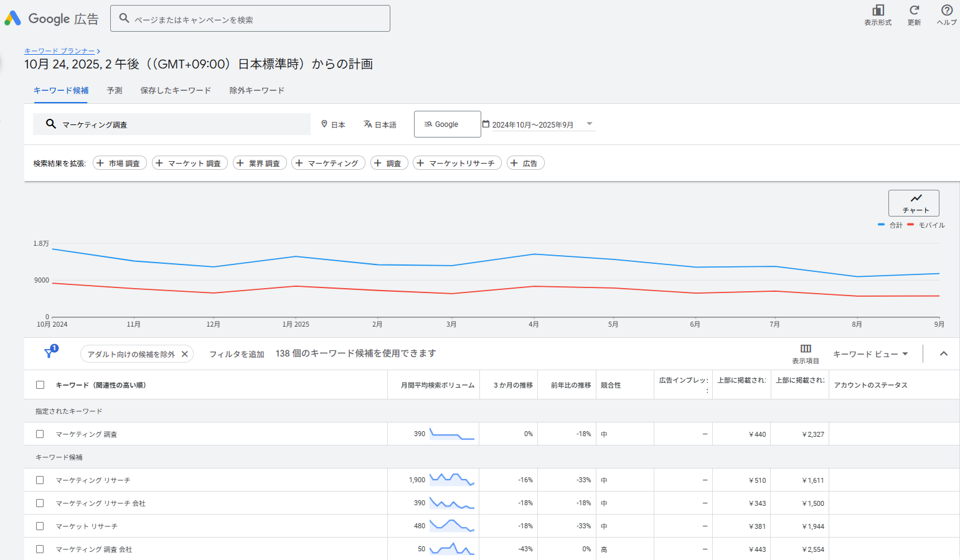Screen dimensions: 960x560
Task: Click the マーケティング調査 keyword search field
Action: point(181,124)
